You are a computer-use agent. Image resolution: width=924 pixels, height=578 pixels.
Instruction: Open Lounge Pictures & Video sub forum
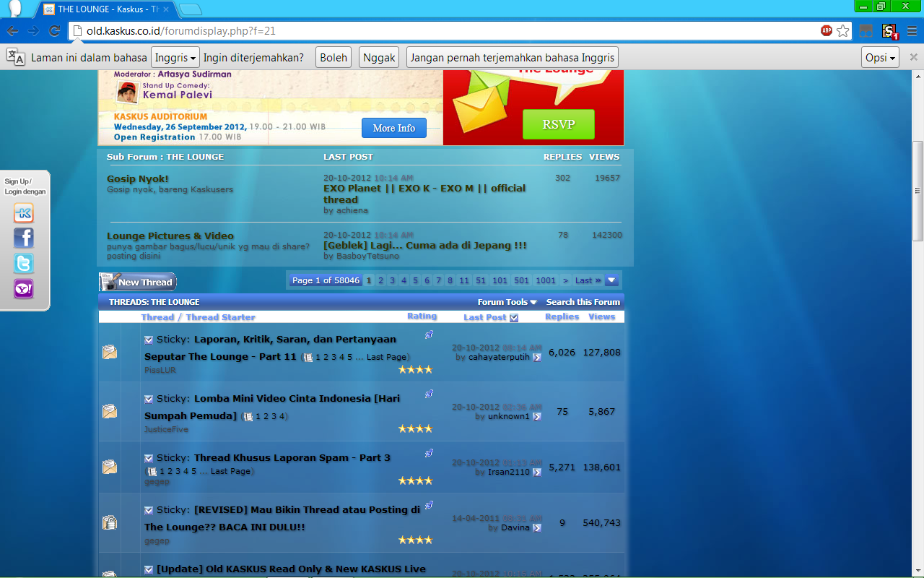[170, 236]
